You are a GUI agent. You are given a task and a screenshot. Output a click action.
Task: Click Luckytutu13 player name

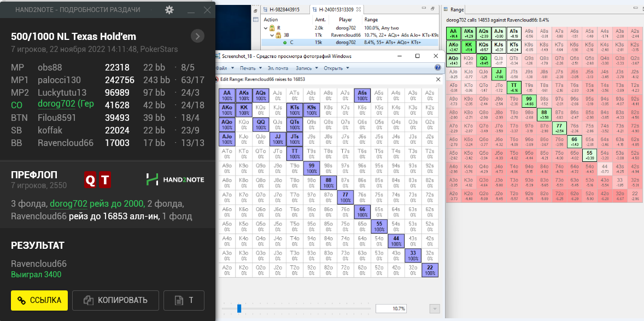coord(62,92)
